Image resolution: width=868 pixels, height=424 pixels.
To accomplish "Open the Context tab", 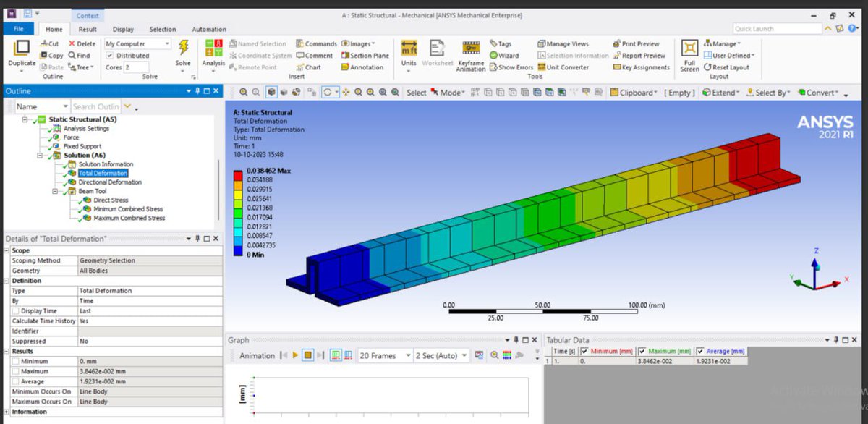I will 88,15.
